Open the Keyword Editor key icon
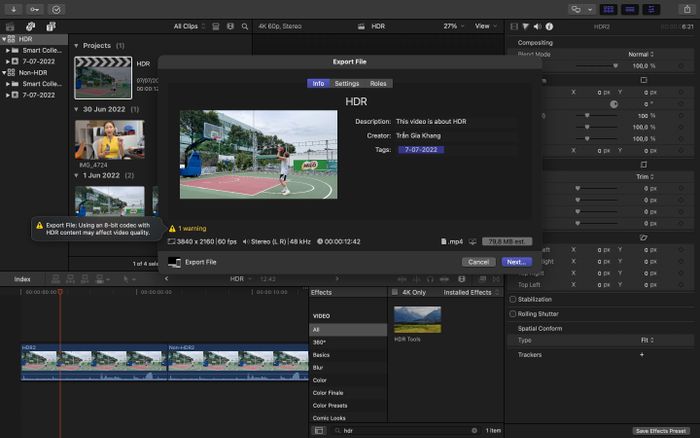The image size is (700, 438). tap(35, 9)
